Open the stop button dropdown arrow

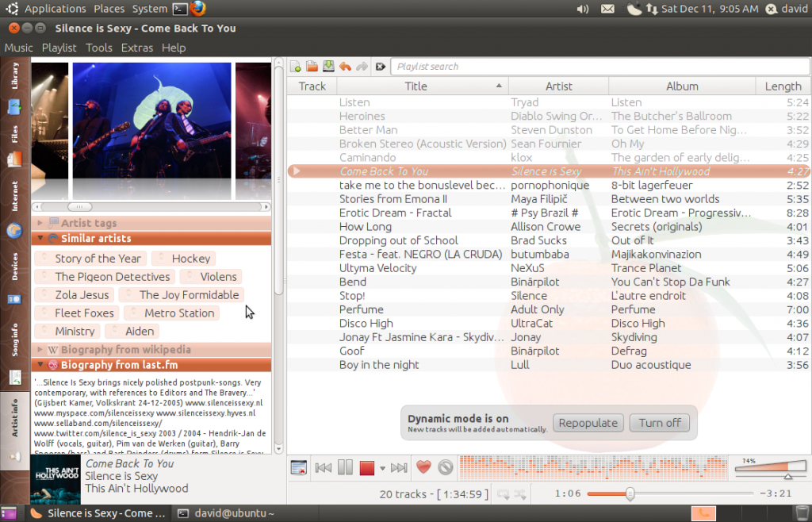tap(382, 468)
